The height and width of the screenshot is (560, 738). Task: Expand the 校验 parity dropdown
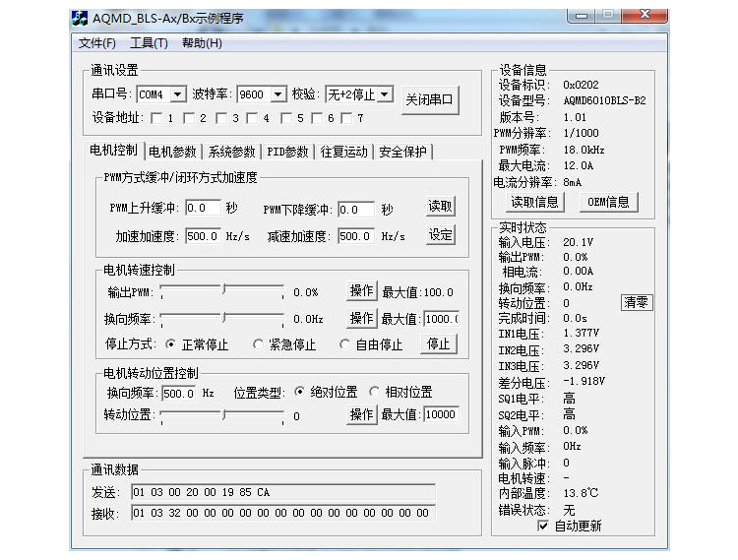tap(384, 94)
